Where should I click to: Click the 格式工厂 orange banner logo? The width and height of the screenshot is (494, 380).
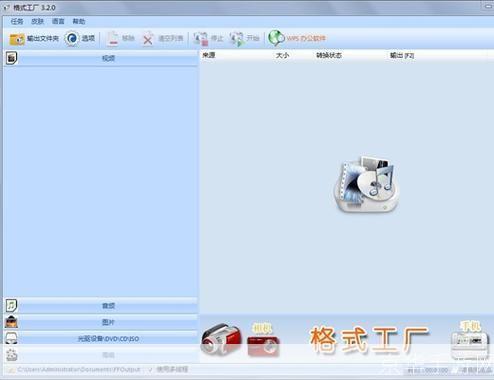click(x=369, y=340)
